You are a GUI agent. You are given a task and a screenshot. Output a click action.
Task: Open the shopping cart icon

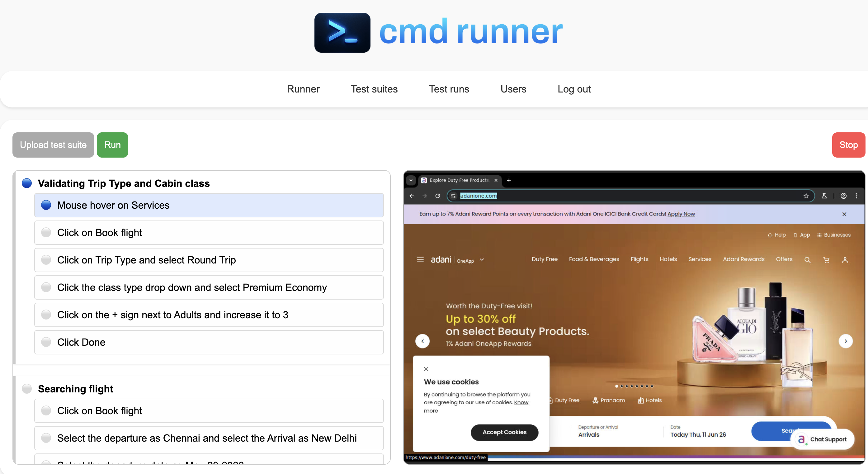coord(826,260)
